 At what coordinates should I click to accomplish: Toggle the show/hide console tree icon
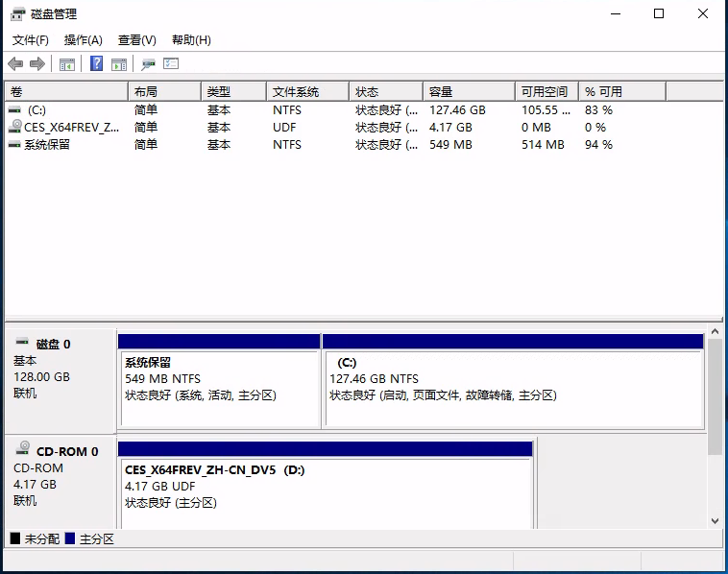[67, 64]
